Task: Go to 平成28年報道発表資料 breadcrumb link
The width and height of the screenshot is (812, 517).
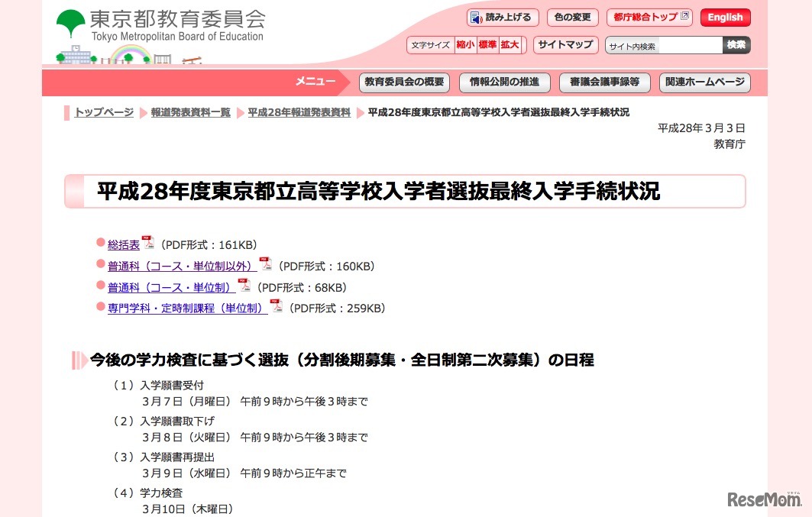Action: click(299, 112)
